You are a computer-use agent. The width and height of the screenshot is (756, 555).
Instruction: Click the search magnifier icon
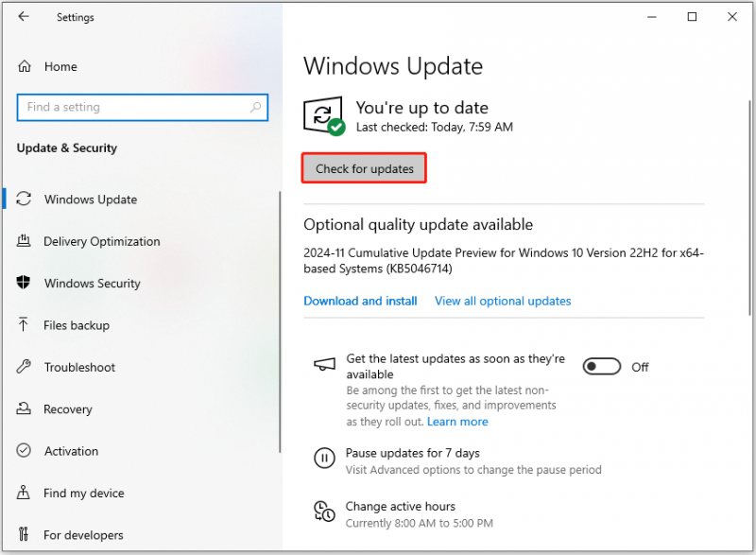point(255,107)
